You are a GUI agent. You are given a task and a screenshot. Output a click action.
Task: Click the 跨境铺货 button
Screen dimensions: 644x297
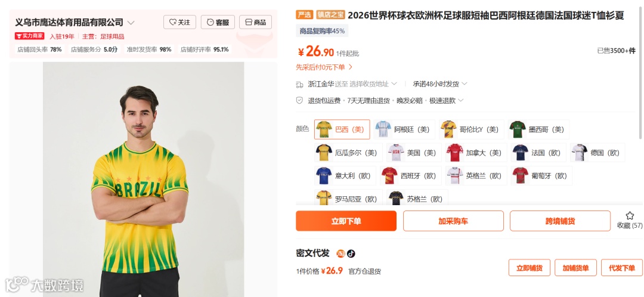[560, 221]
